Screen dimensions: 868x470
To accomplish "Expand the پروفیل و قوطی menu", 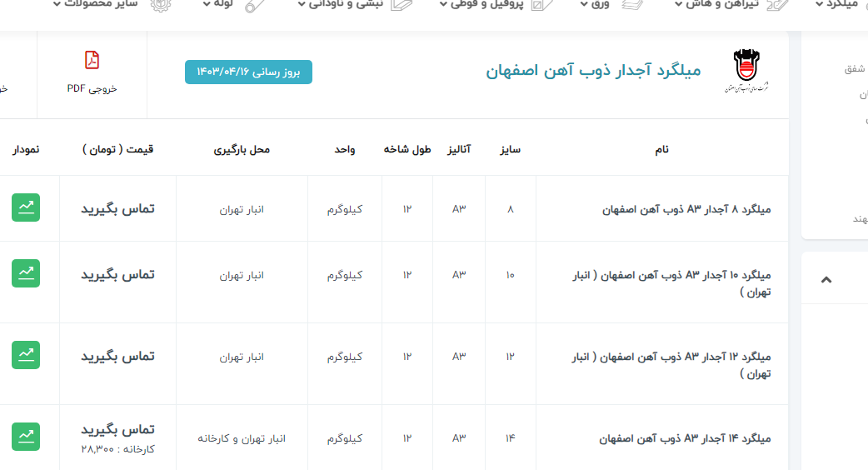I will tap(483, 4).
